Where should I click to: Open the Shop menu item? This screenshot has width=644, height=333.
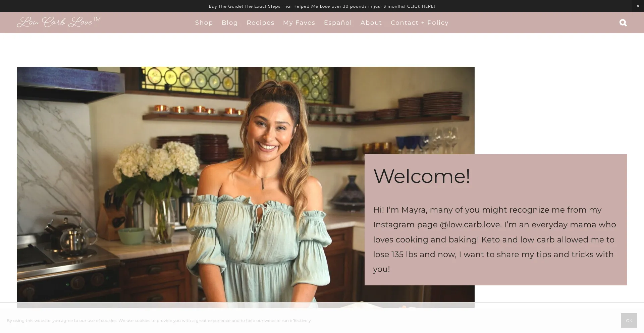coord(204,23)
